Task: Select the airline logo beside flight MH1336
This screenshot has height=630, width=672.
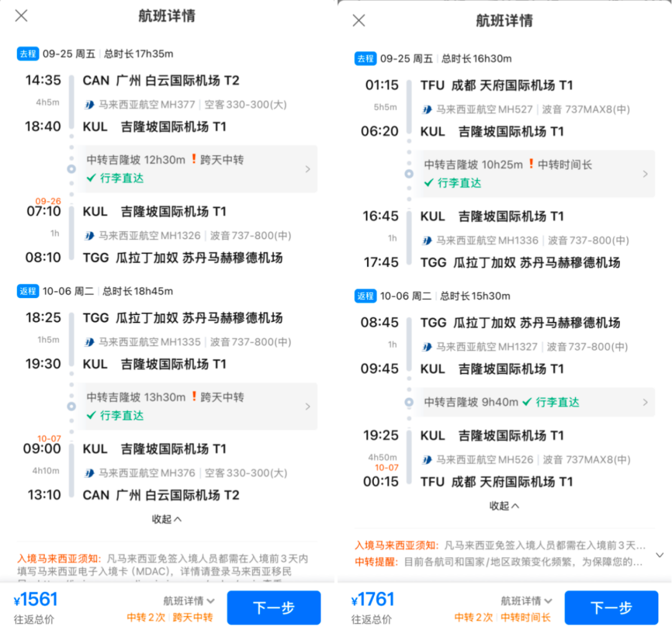Action: (428, 240)
